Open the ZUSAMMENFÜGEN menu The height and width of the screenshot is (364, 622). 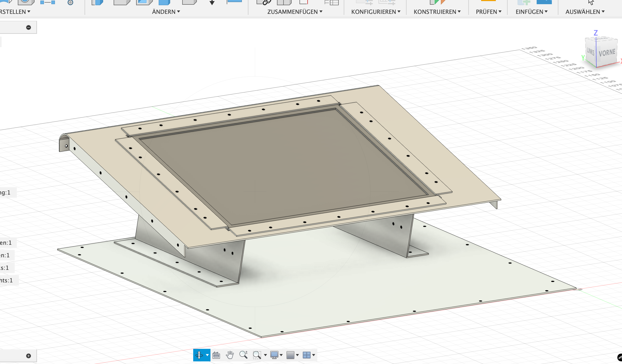click(295, 12)
